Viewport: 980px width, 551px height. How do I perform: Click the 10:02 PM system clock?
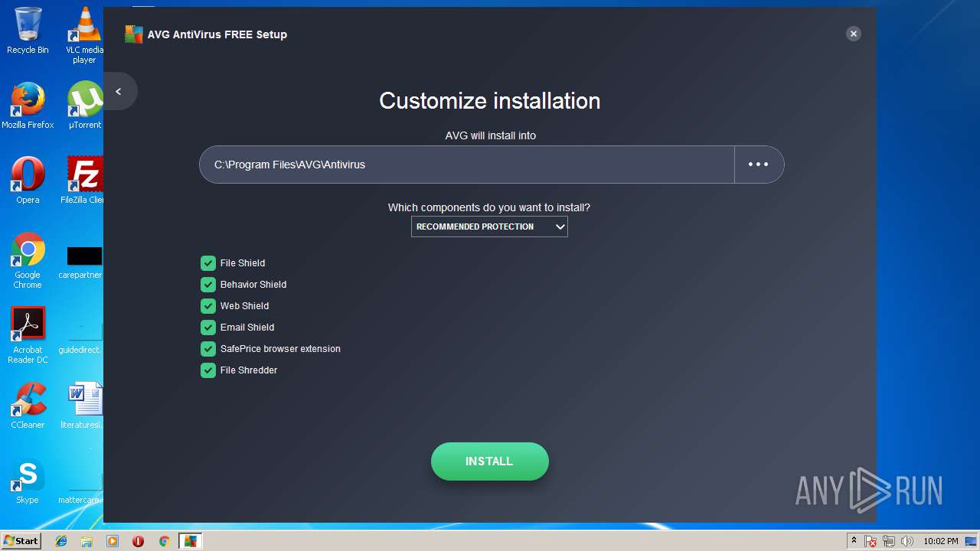point(940,541)
